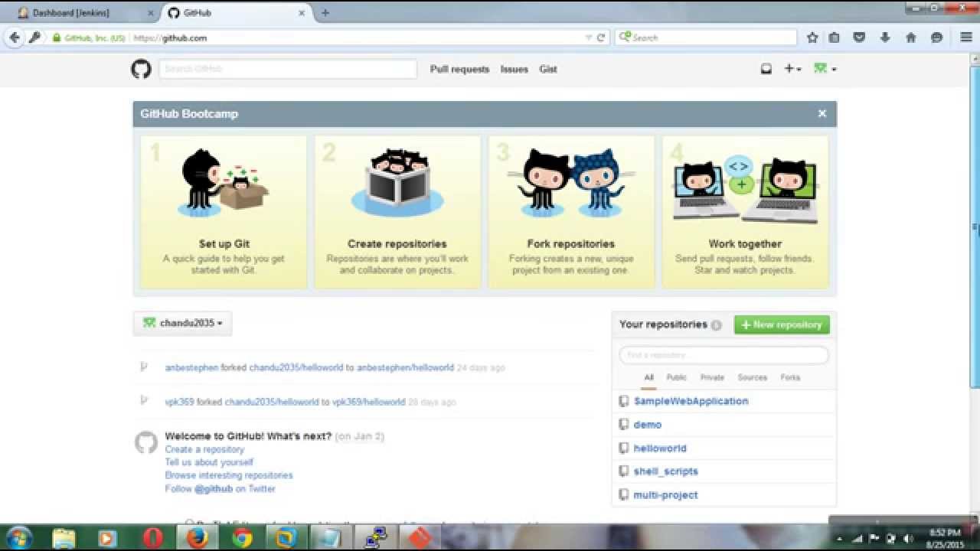The image size is (980, 551).
Task: Click Tell us about yourself link
Action: click(209, 462)
